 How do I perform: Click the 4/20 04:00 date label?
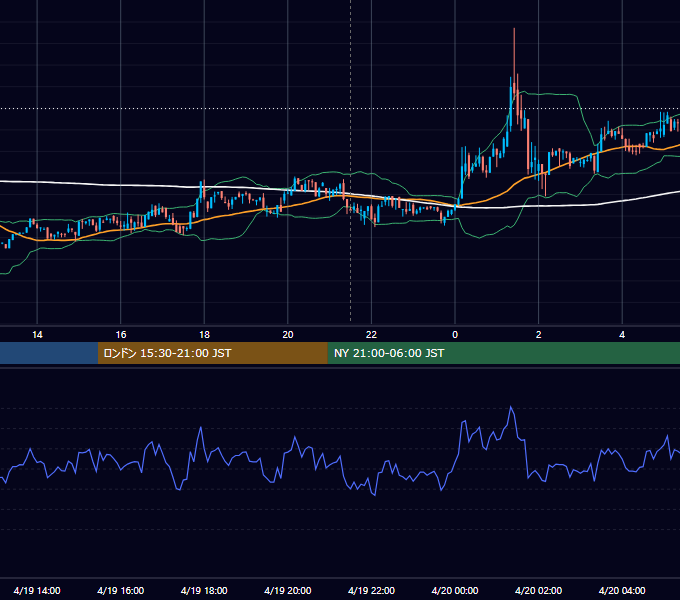[x=622, y=590]
